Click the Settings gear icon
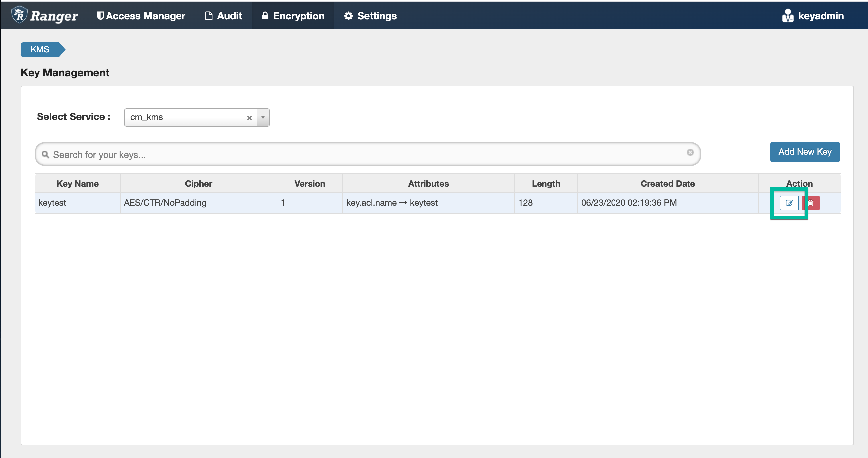This screenshot has height=458, width=868. (348, 16)
